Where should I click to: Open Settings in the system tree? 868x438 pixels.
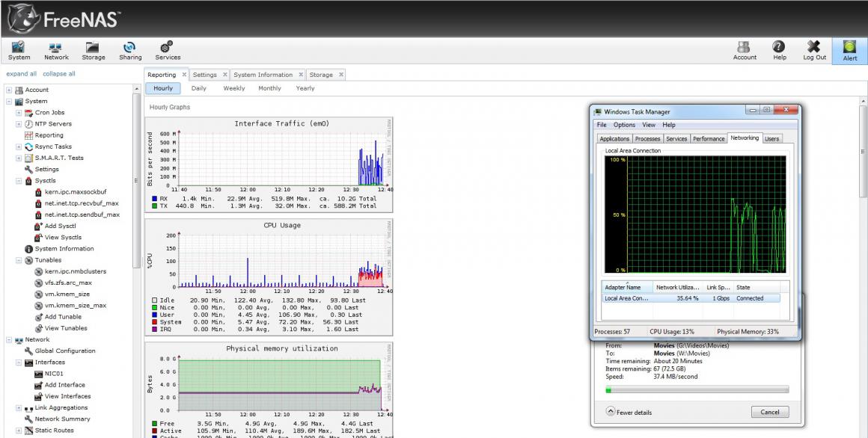pyautogui.click(x=46, y=169)
